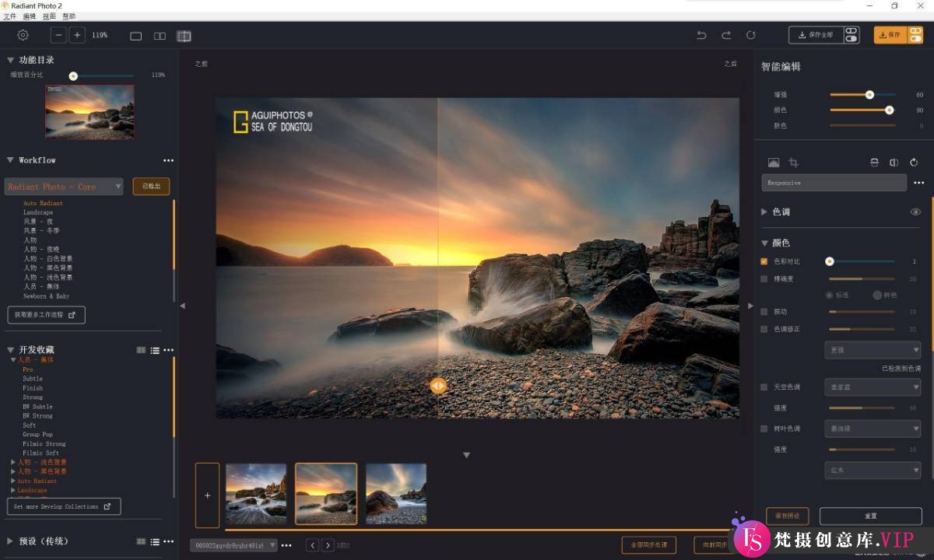Viewport: 934px width, 560px height.
Task: Enable the 振动 checkbox
Action: [764, 312]
